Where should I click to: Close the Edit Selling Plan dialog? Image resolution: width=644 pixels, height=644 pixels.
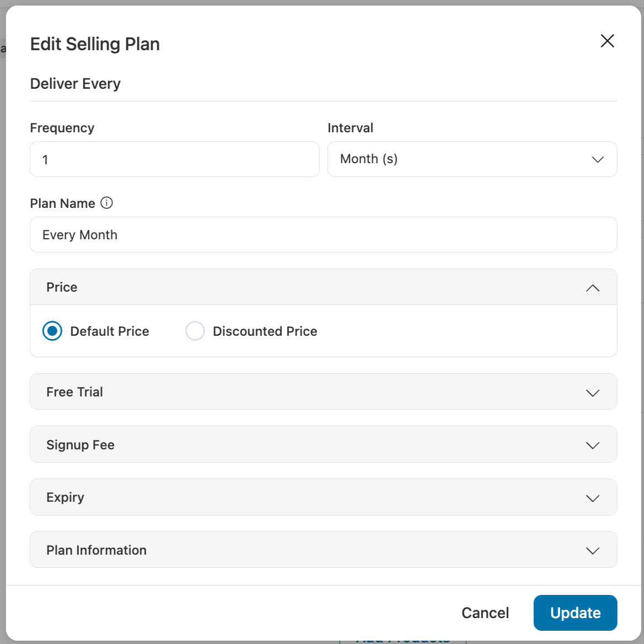pyautogui.click(x=607, y=41)
